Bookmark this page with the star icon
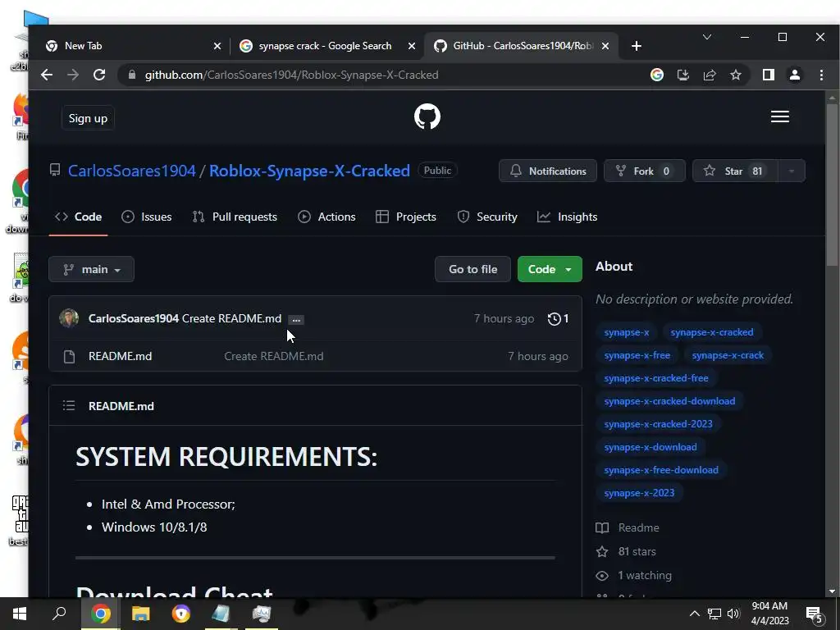Image resolution: width=840 pixels, height=630 pixels. click(736, 75)
